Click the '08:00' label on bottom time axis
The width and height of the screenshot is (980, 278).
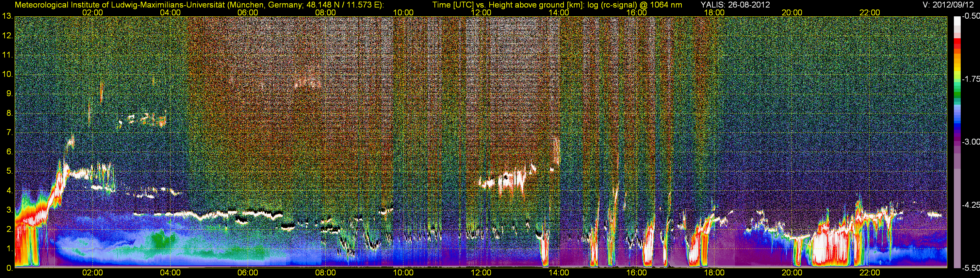click(x=326, y=273)
